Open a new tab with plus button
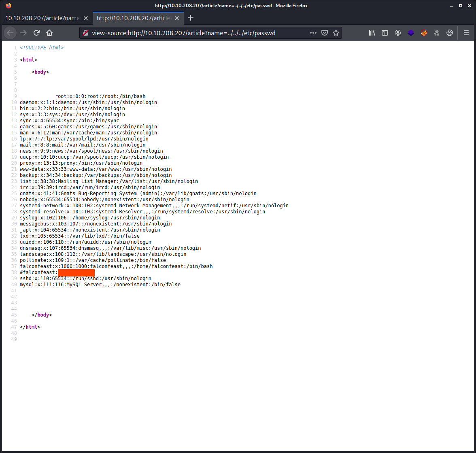This screenshot has height=453, width=476. (190, 18)
